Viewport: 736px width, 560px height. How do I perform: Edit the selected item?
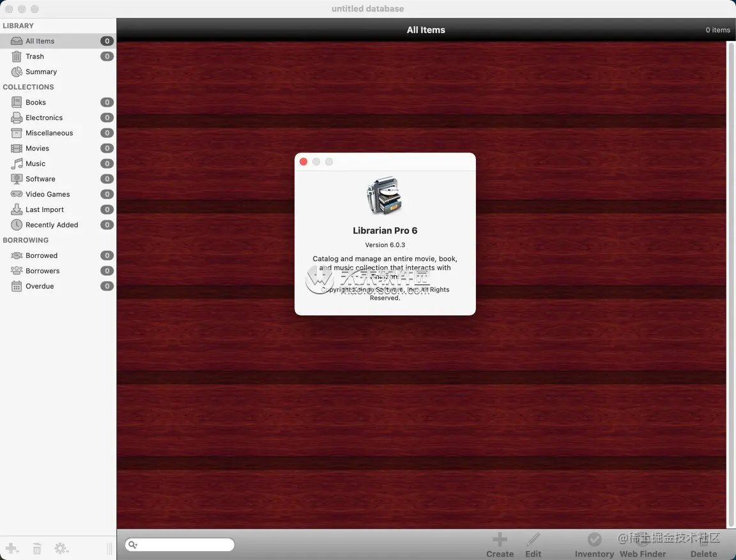point(533,545)
